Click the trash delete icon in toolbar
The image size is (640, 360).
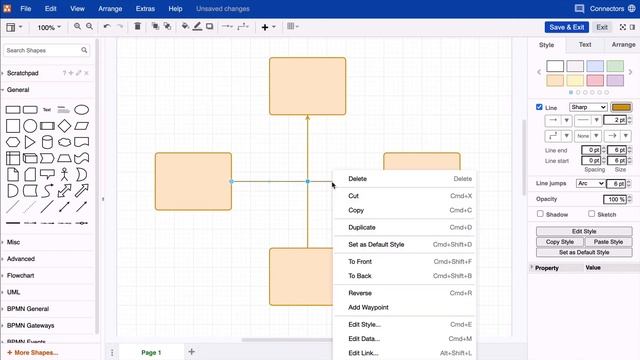[138, 27]
